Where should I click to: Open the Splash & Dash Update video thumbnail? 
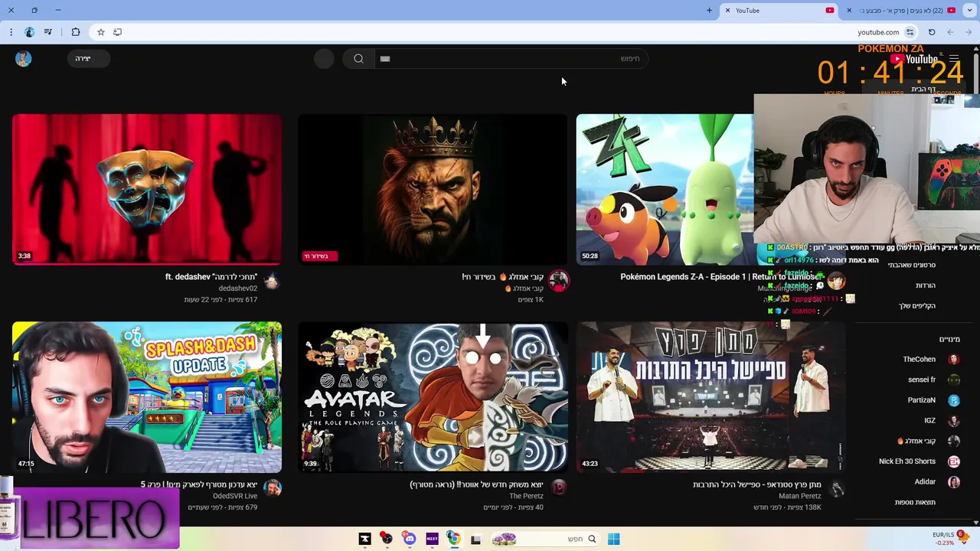[147, 397]
